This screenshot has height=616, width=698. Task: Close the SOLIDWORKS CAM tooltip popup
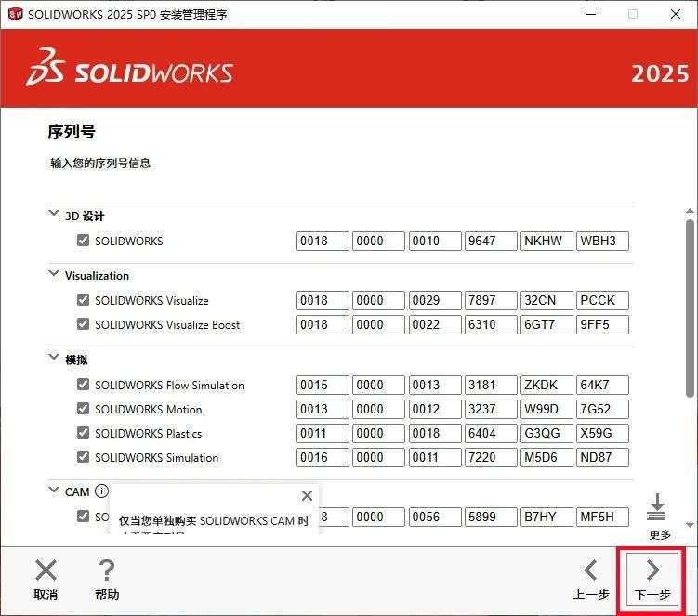[307, 495]
